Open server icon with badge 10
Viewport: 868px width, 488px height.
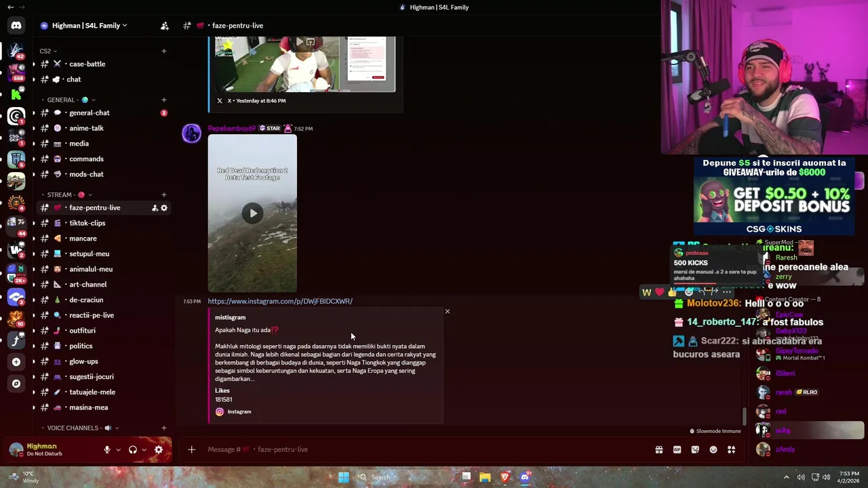(16, 318)
